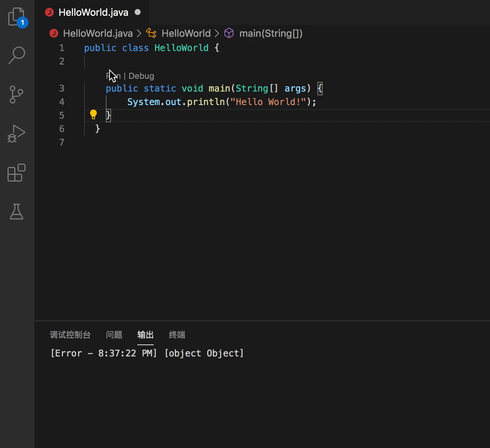
Task: Click the void keyword on line 3
Action: click(192, 89)
